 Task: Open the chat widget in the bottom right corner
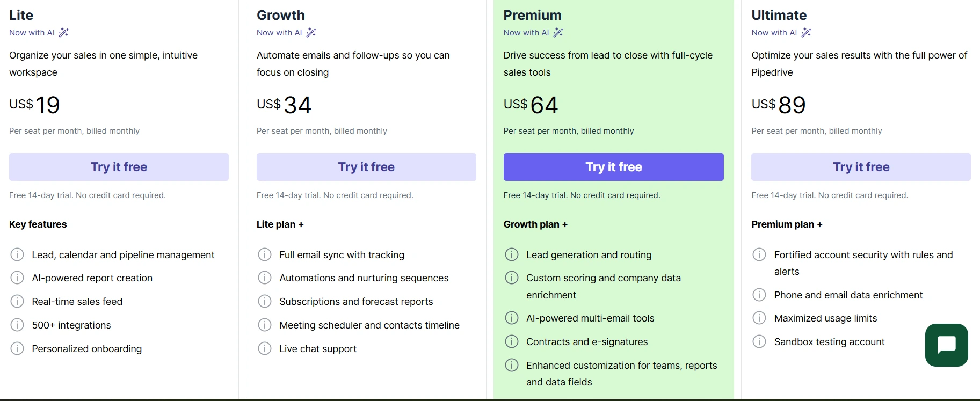point(946,345)
